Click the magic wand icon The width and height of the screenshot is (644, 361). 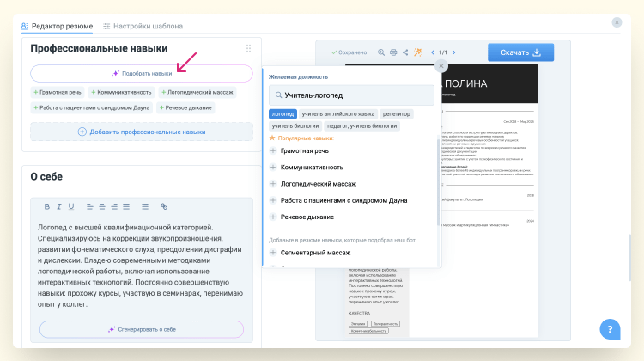click(417, 52)
